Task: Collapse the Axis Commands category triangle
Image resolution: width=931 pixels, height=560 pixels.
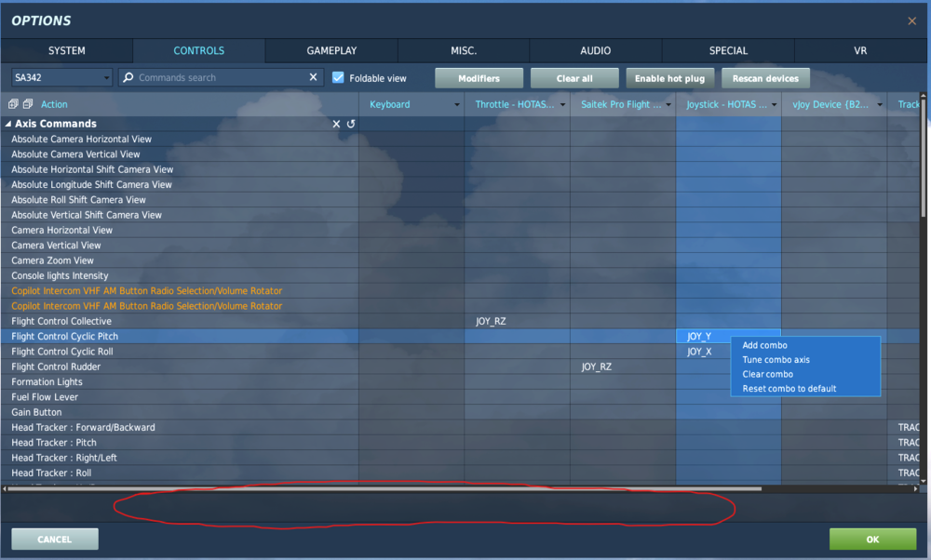Action: (x=9, y=123)
